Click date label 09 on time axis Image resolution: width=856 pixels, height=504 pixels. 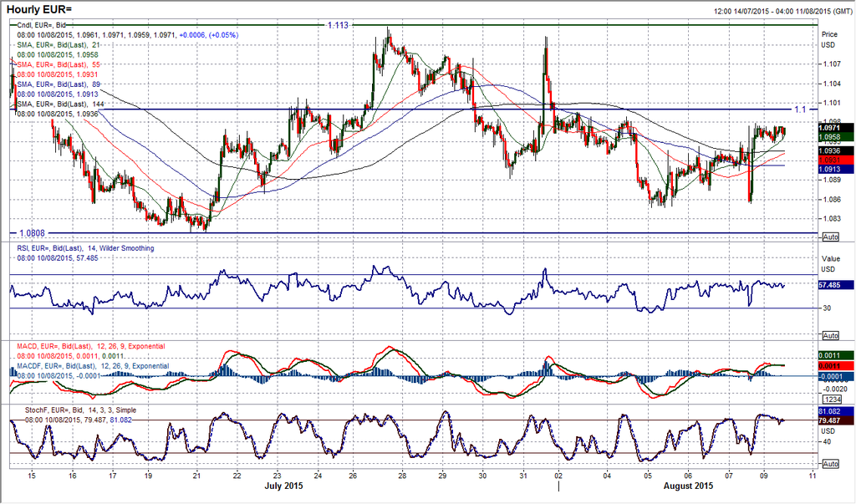click(764, 475)
